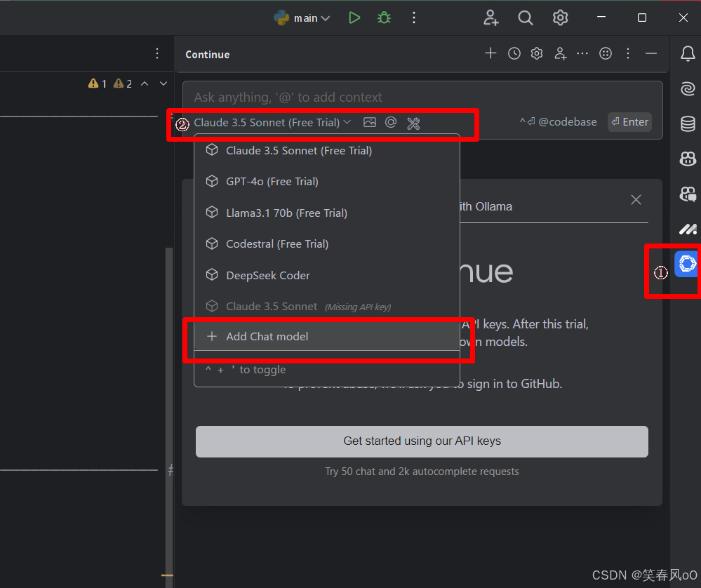The image size is (701, 588).
Task: Click the single warning indicator
Action: pyautogui.click(x=97, y=83)
